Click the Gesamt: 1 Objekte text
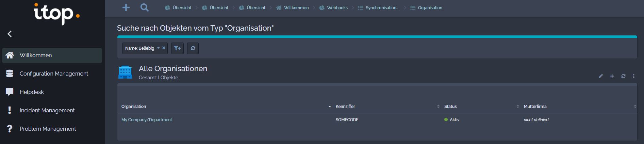The image size is (644, 144). pos(159,78)
